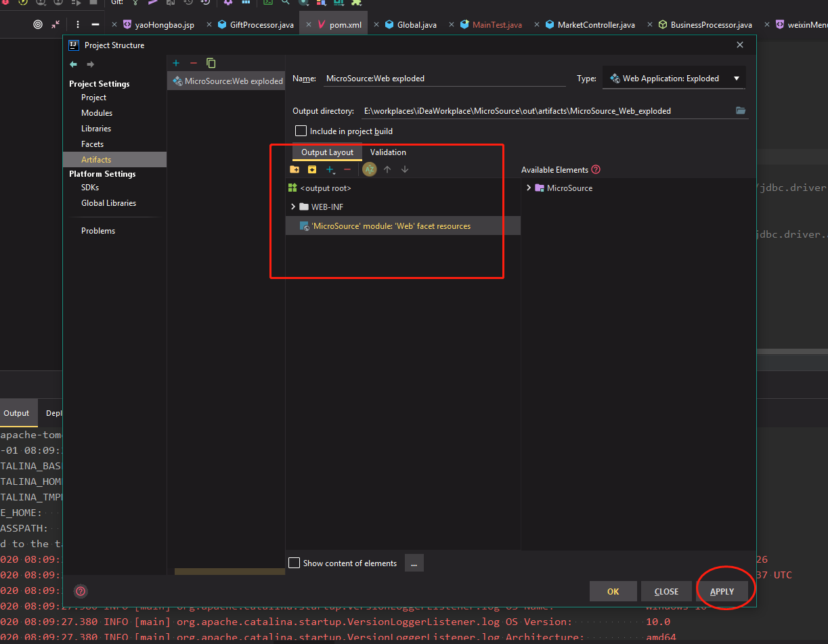Expand the WEB-INF folder node
Screen dimensions: 828x644
click(x=293, y=207)
